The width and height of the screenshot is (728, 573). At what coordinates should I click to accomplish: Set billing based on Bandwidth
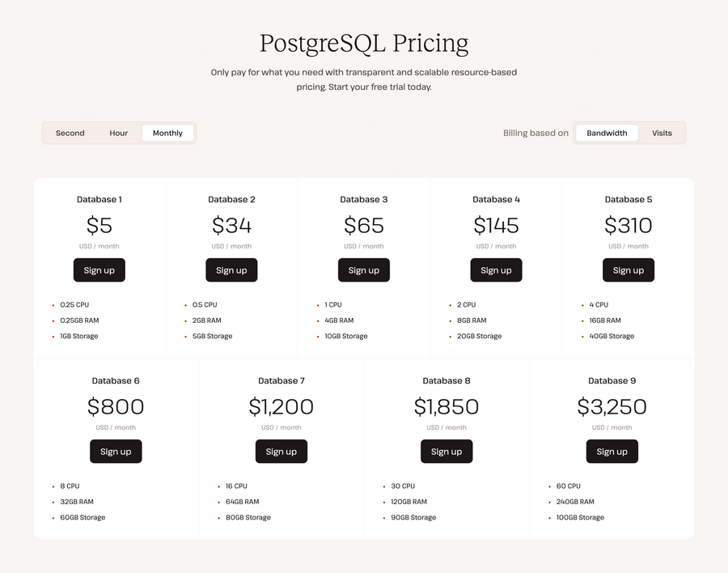tap(607, 133)
